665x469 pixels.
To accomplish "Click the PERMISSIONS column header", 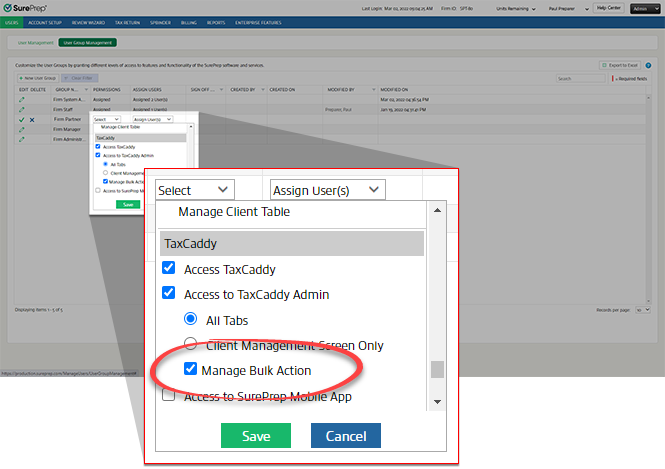I will pos(107,89).
